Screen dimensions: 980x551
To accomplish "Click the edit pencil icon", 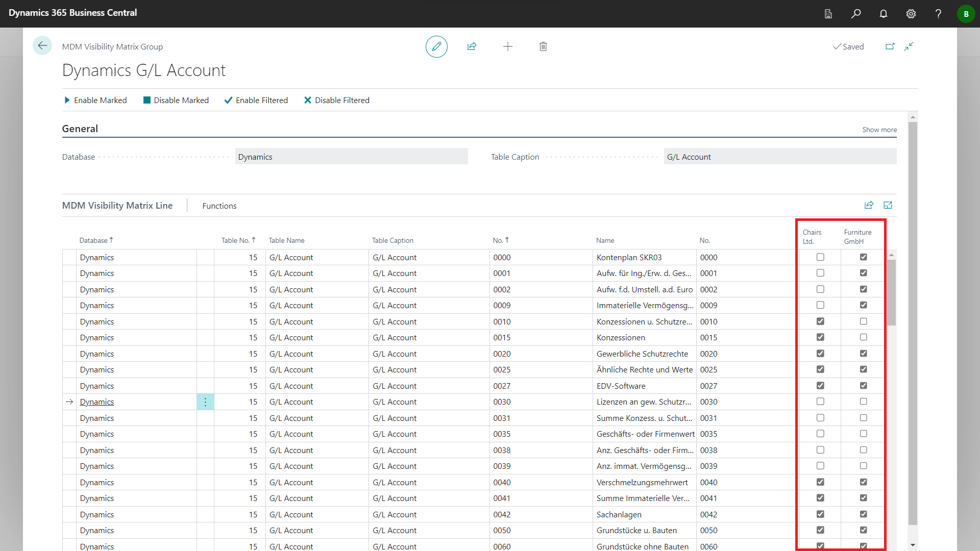I will coord(436,46).
